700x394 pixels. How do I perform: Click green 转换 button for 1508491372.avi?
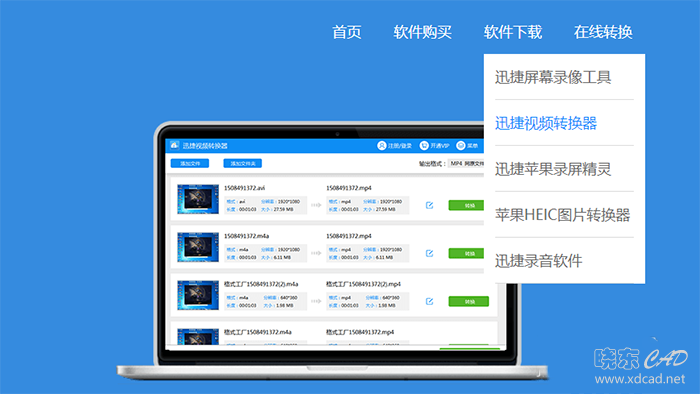(x=466, y=205)
